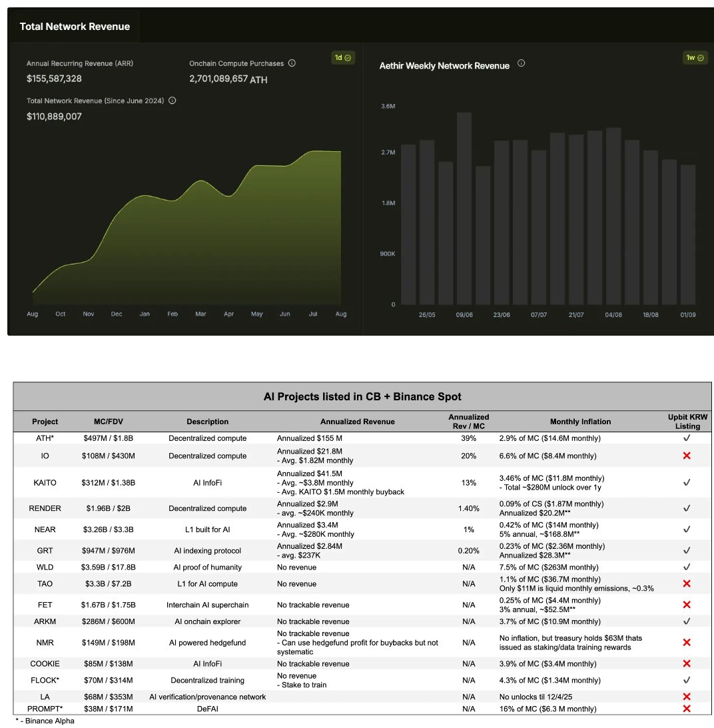
Task: Click No unlocks til 12/4/25 cell
Action: 535,697
